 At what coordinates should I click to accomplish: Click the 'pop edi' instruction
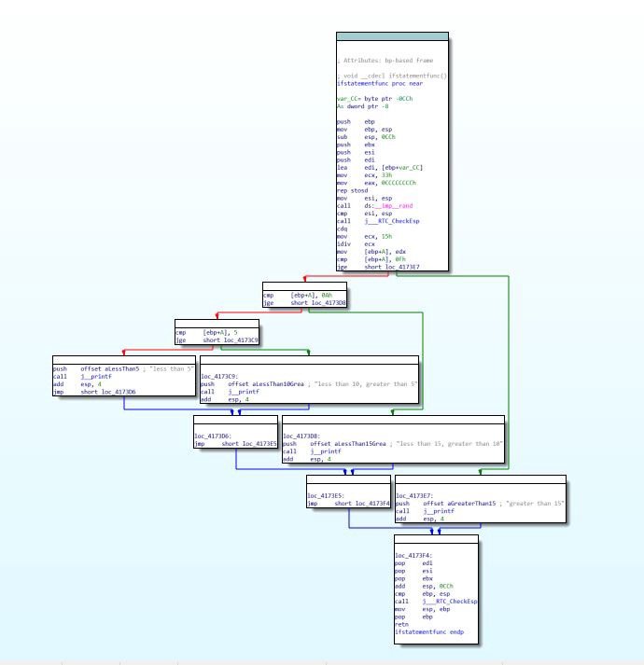coord(413,563)
